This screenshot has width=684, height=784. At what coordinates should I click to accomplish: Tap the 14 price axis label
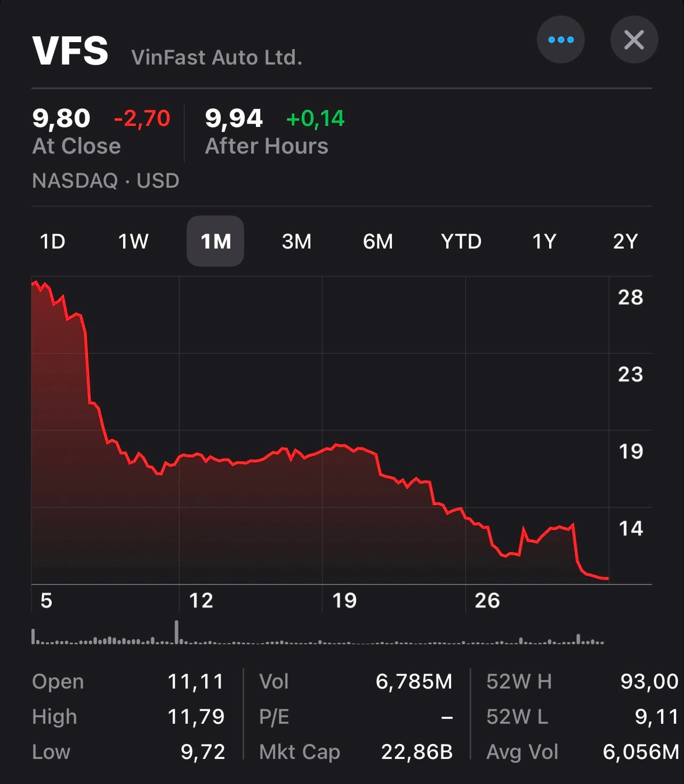click(x=631, y=529)
